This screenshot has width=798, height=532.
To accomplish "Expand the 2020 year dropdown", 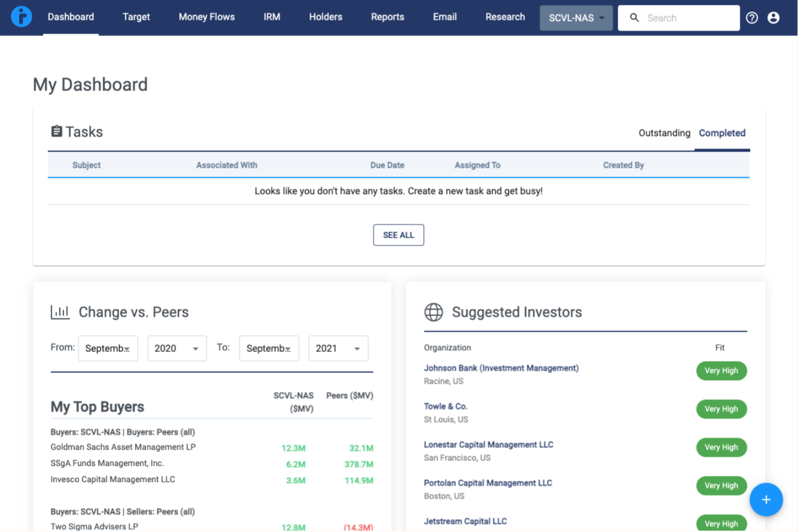I will [x=177, y=348].
